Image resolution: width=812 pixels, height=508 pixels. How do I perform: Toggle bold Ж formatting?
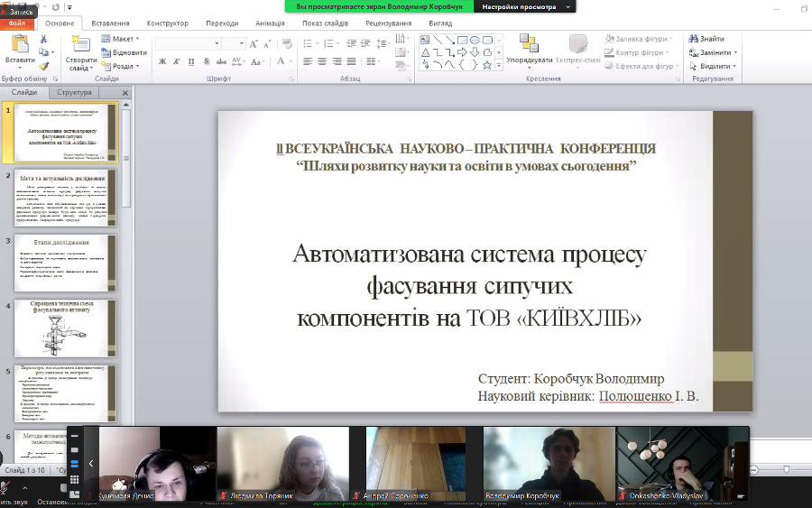(162, 61)
